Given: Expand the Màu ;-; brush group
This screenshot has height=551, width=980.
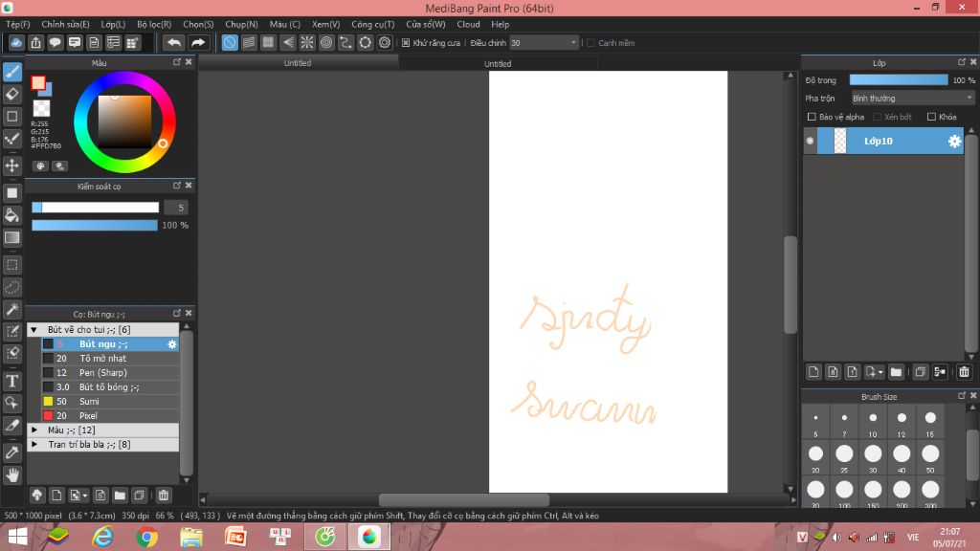Looking at the screenshot, I should 34,430.
